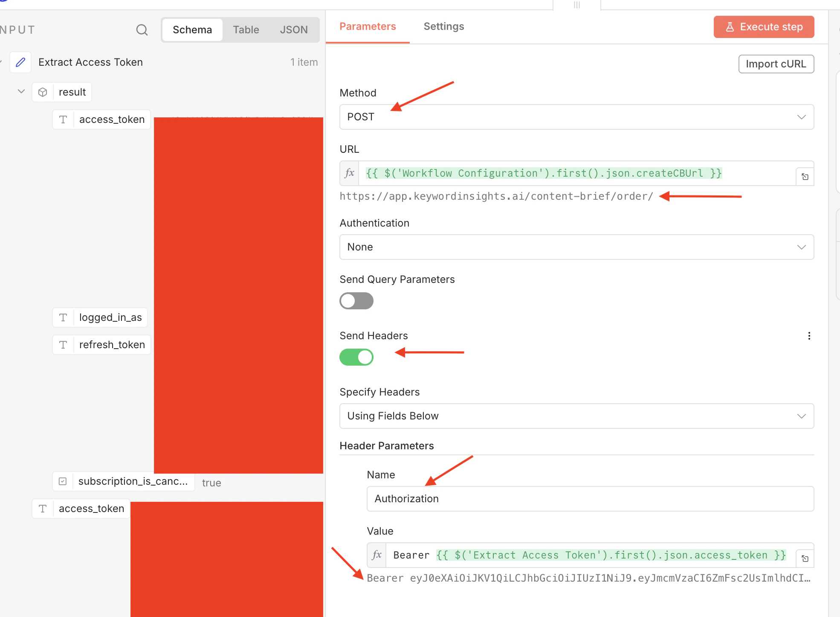Image resolution: width=840 pixels, height=617 pixels.
Task: Click the fx icon in the Value field
Action: click(377, 555)
